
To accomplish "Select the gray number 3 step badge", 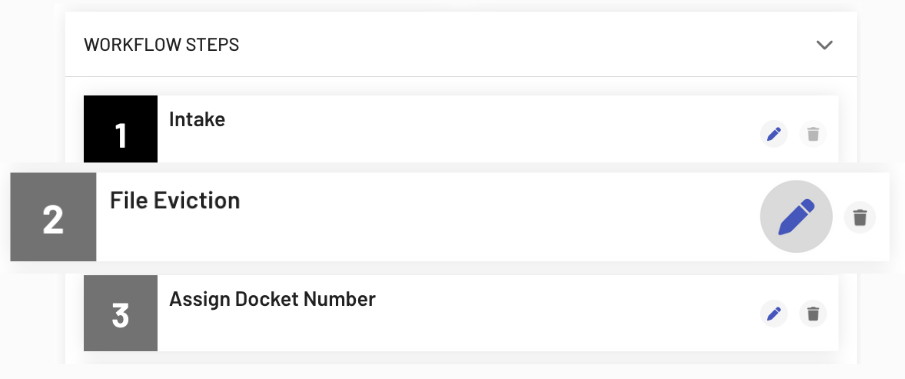I will tap(121, 313).
